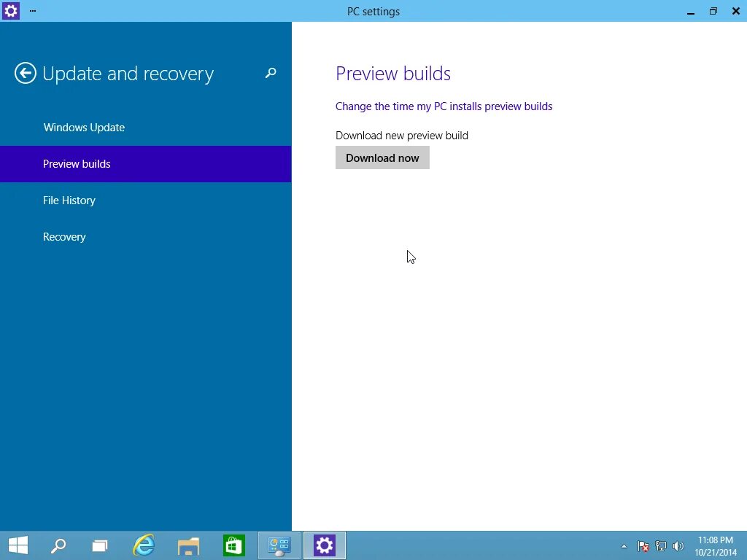Open File Explorer from the taskbar
Screen dimensions: 747x560
point(188,545)
